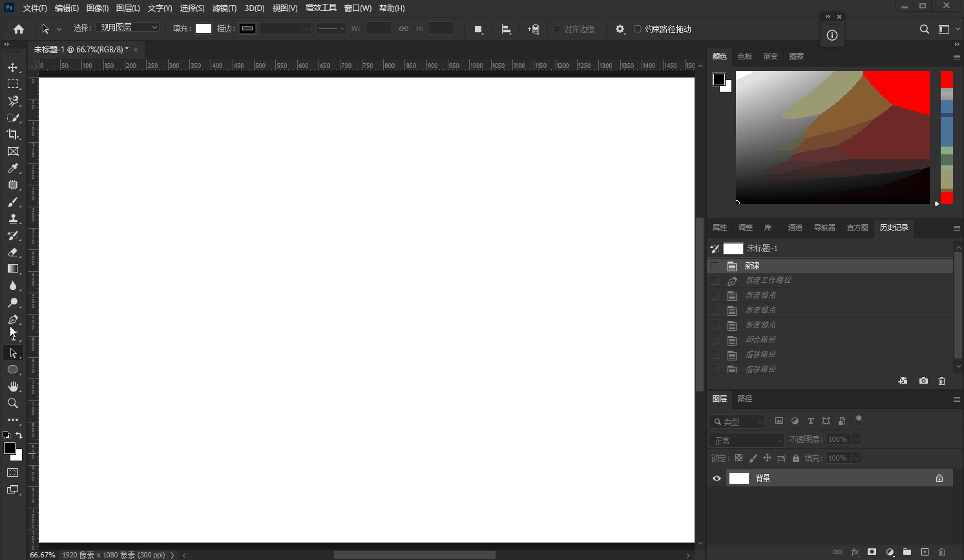Switch to the 色板 tab
Viewport: 964px width, 560px height.
[745, 56]
